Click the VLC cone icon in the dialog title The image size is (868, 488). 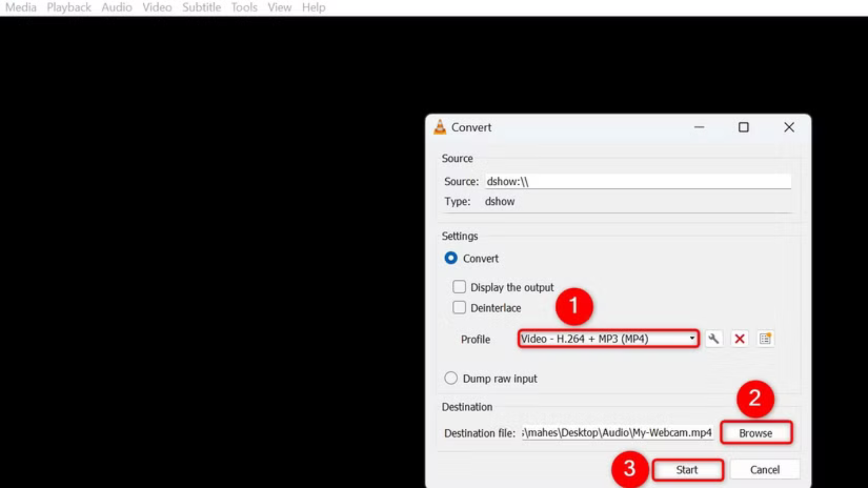point(440,127)
